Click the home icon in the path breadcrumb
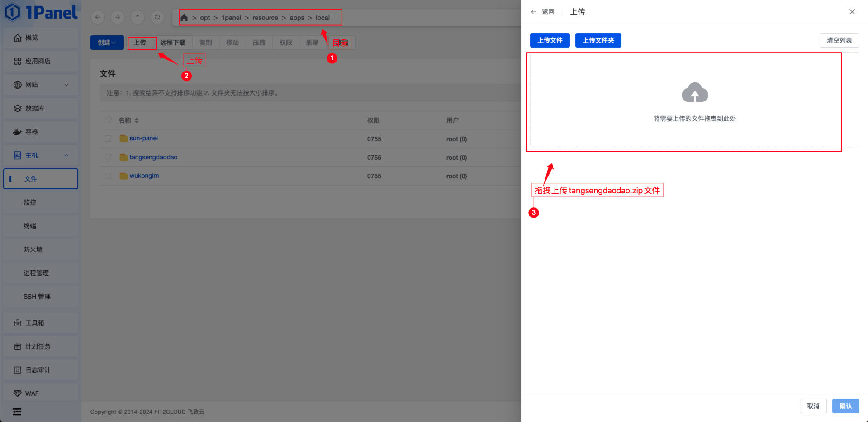 [184, 18]
